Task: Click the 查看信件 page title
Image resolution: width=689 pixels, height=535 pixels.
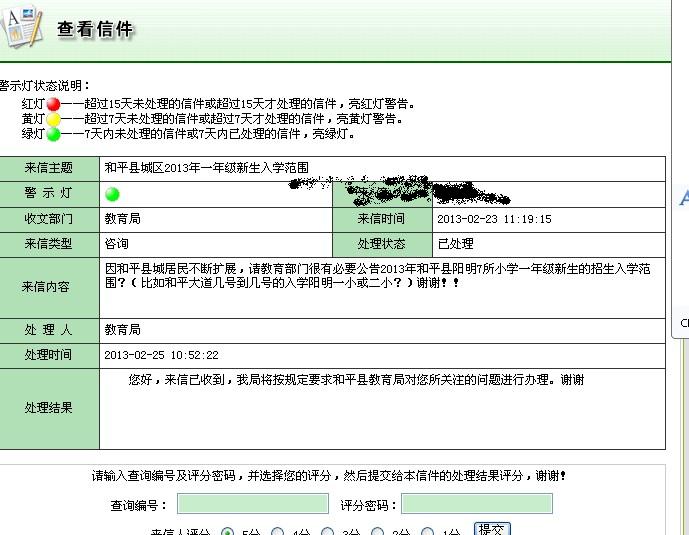Action: pyautogui.click(x=95, y=30)
